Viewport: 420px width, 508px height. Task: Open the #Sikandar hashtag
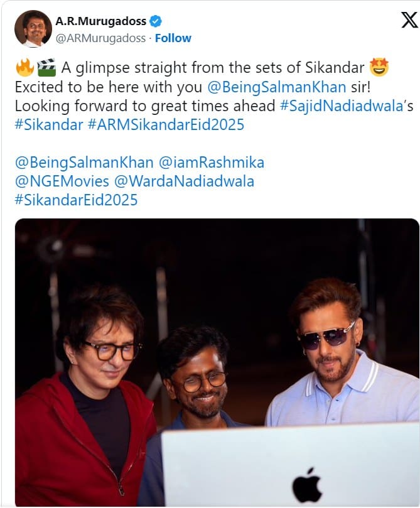[49, 125]
